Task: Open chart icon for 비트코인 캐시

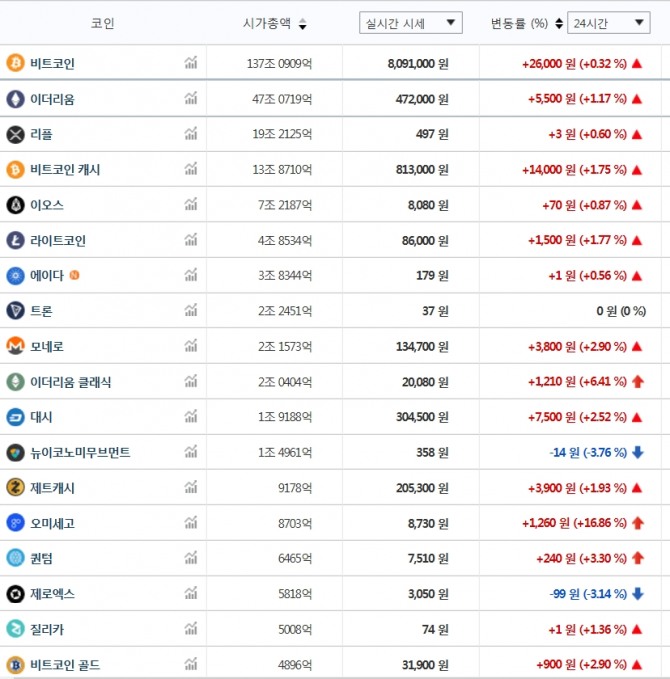Action: (x=190, y=169)
